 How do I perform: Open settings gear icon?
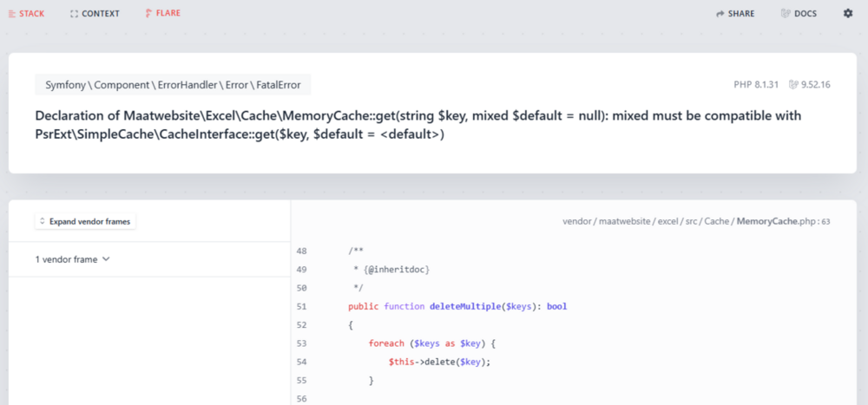pyautogui.click(x=848, y=13)
